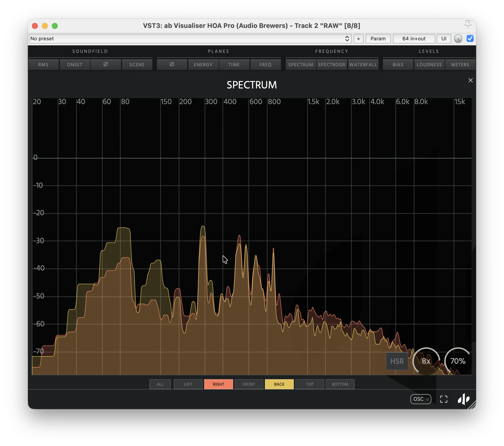Viewport: 504px width, 446px height.
Task: Select the SPECTROGR tab
Action: click(332, 65)
